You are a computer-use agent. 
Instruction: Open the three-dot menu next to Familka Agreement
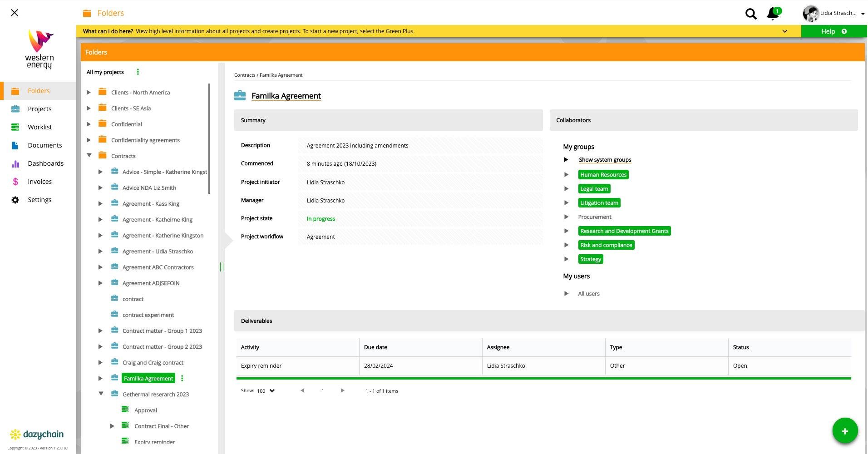(x=182, y=378)
